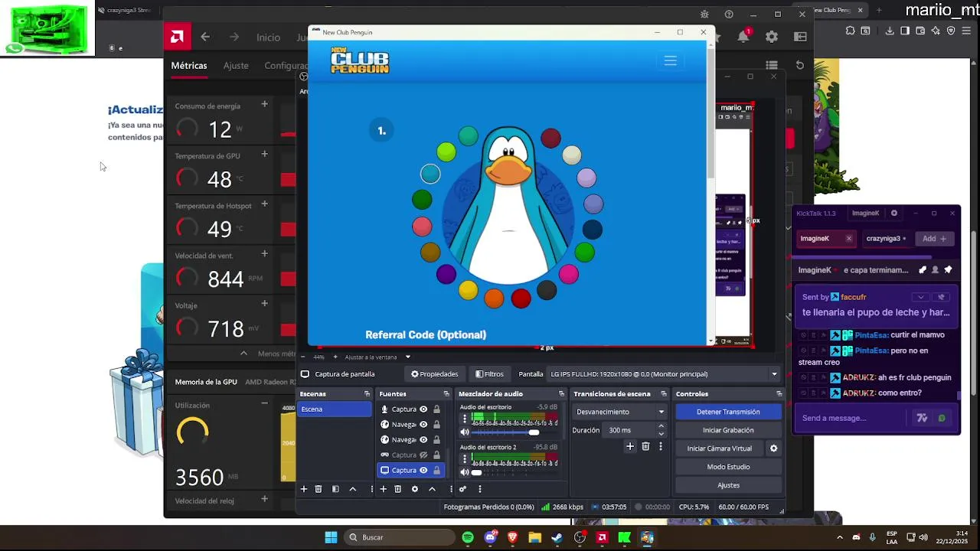Open source Filtros button
This screenshot has height=551, width=980.
click(x=489, y=374)
